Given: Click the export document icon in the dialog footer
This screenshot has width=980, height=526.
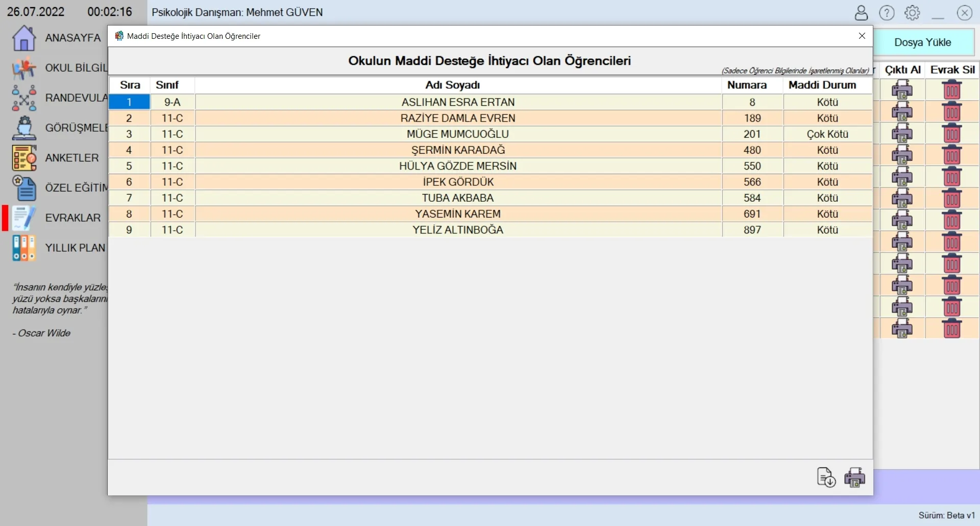Looking at the screenshot, I should [x=826, y=477].
